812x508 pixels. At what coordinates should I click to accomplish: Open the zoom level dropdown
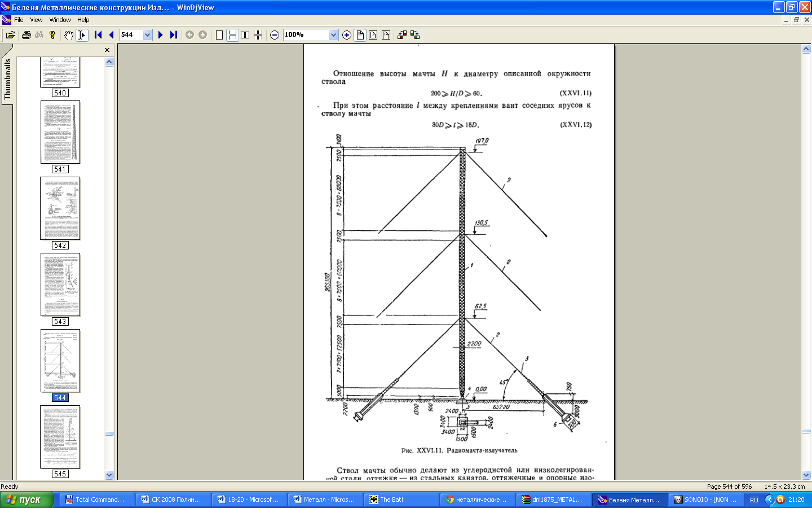pyautogui.click(x=333, y=35)
